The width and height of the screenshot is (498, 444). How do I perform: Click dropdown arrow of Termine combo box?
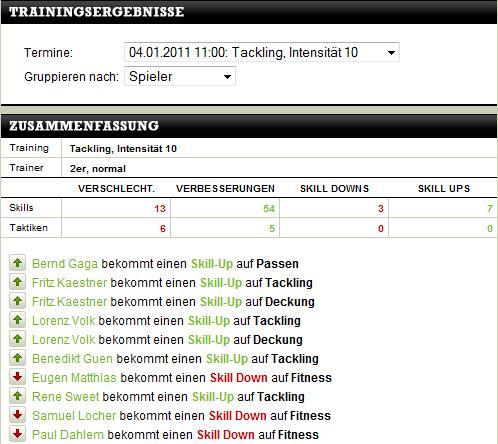[x=391, y=53]
